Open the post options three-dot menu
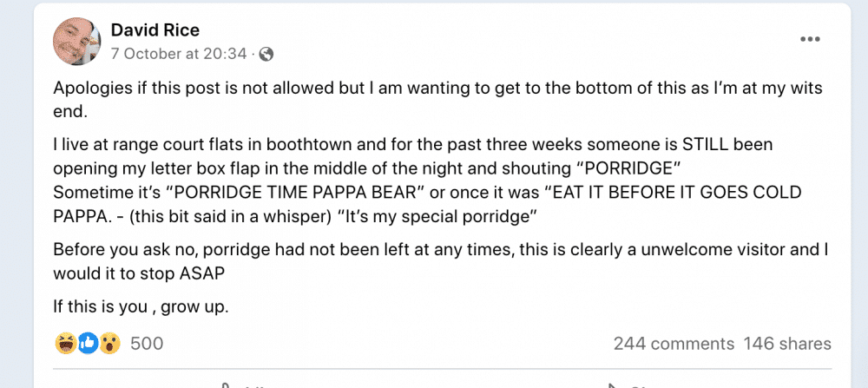Viewport: 868px width, 388px height. [810, 39]
